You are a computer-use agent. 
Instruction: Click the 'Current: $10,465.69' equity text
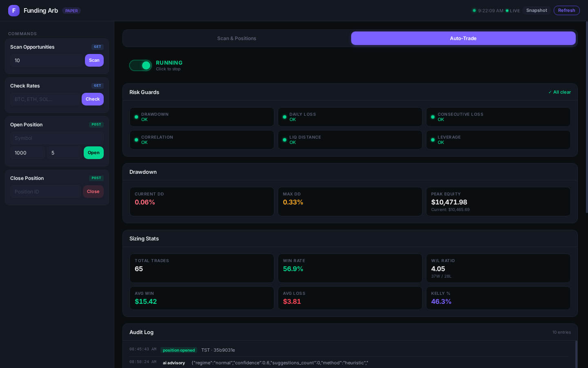[450, 210]
